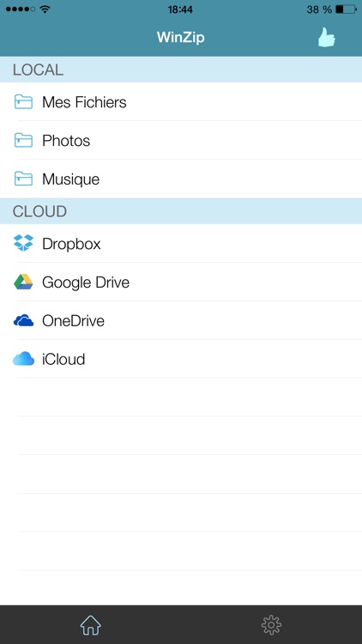
Task: Select the OneDrive label
Action: click(73, 321)
